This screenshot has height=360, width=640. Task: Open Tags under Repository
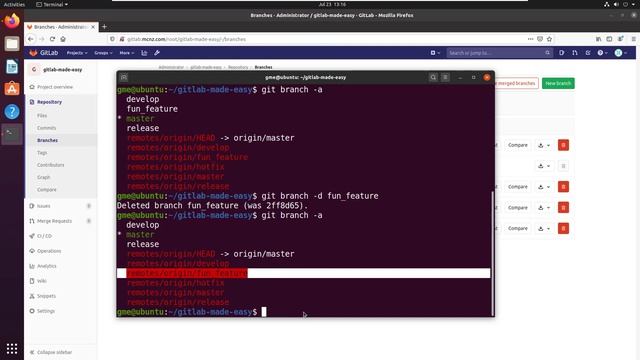click(x=42, y=153)
